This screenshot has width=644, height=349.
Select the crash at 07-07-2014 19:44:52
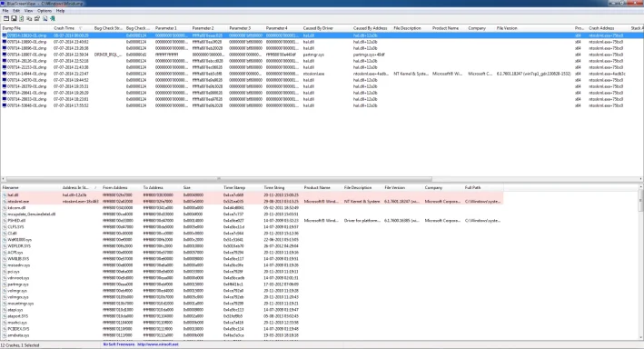coord(322,80)
